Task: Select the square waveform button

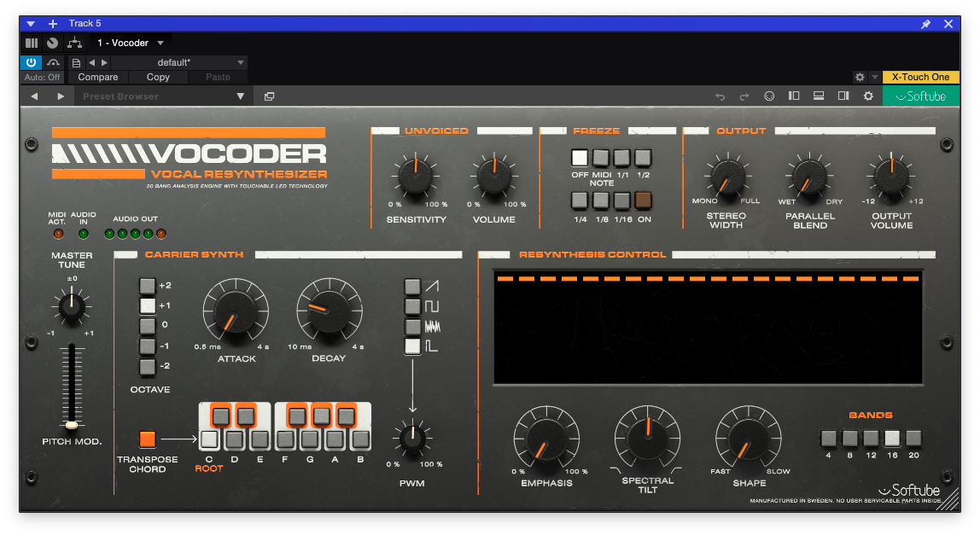Action: [x=412, y=306]
